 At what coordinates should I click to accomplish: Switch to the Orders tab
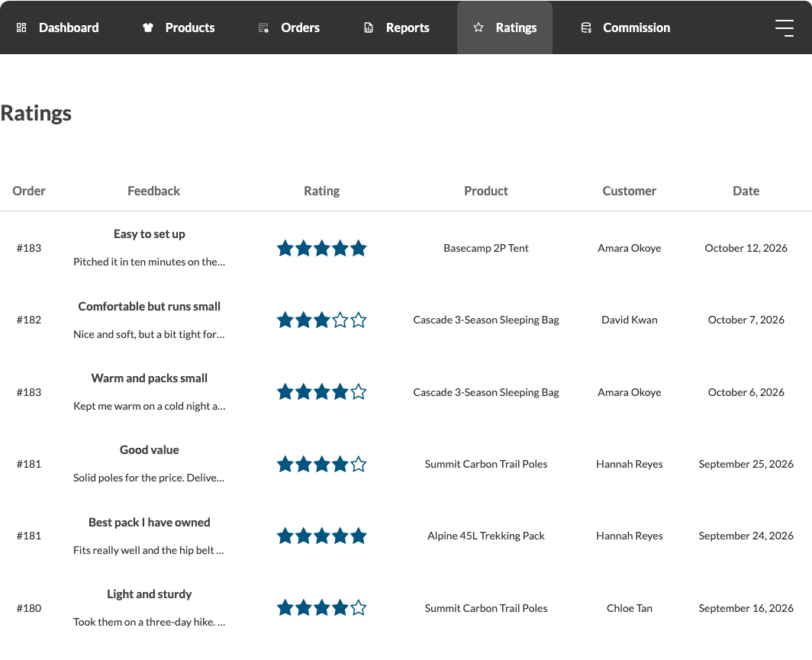click(289, 27)
